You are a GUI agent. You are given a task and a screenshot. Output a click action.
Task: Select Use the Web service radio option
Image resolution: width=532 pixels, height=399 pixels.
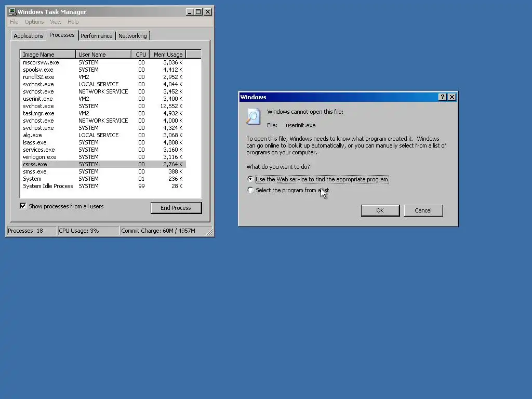click(x=250, y=179)
